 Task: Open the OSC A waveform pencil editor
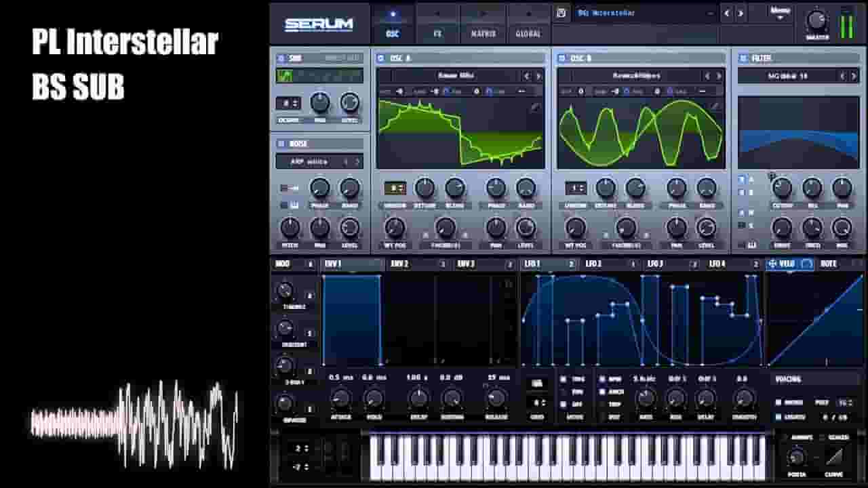click(x=536, y=107)
